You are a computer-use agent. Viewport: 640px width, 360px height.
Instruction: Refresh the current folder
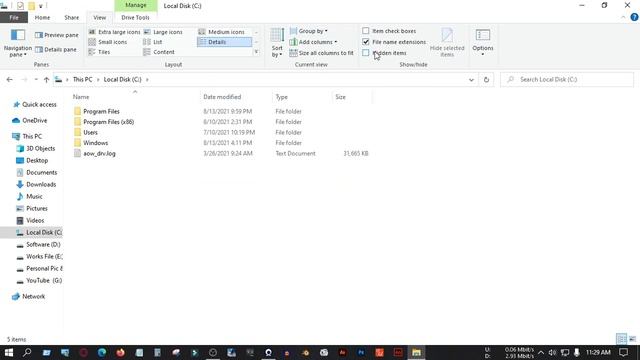tap(486, 80)
